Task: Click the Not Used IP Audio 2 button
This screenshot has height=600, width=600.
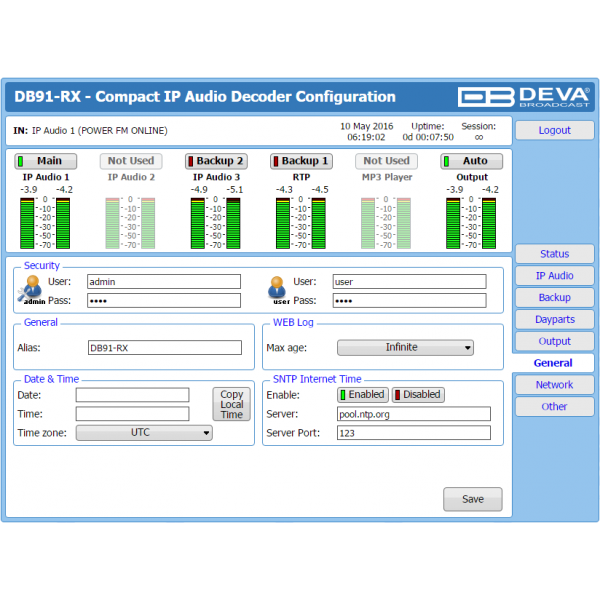Action: point(131,161)
